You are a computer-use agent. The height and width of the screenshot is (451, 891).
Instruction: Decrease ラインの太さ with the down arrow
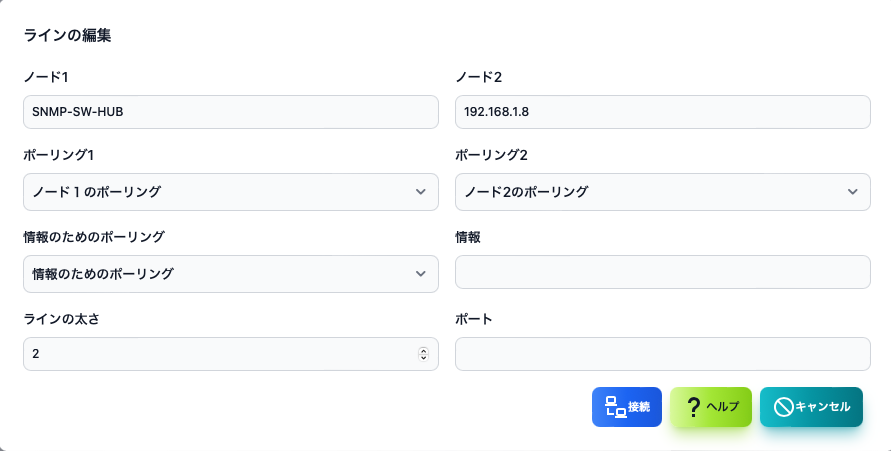coord(423,358)
